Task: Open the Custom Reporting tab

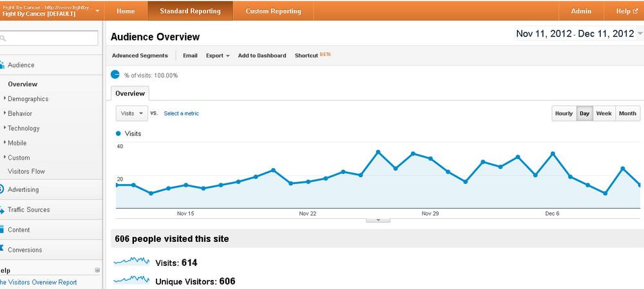Action: click(x=273, y=11)
